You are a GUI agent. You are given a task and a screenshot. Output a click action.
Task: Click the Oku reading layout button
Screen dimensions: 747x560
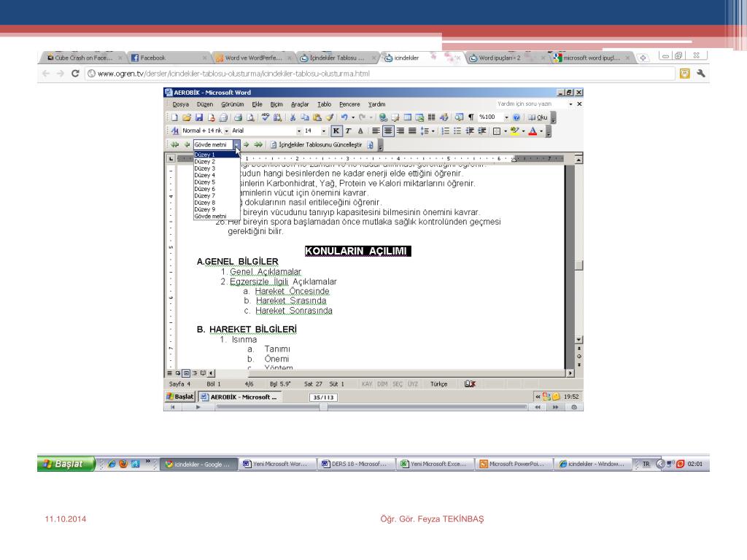coord(538,117)
